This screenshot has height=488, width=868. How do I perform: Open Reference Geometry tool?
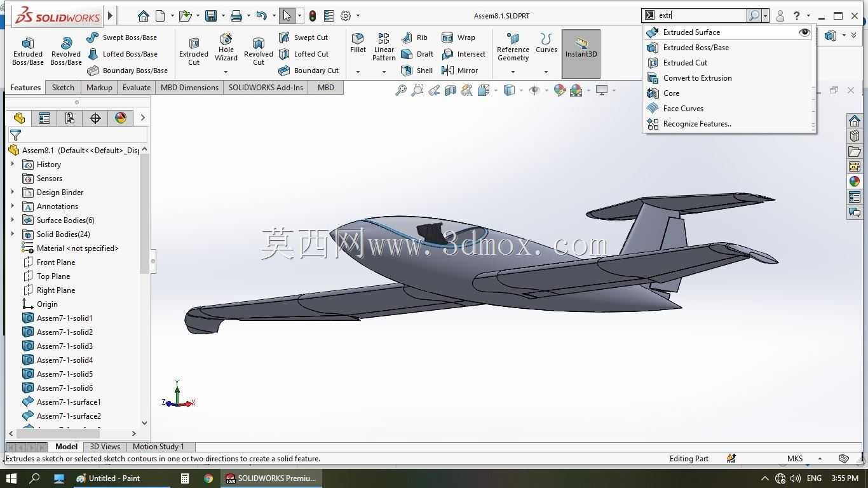[513, 48]
